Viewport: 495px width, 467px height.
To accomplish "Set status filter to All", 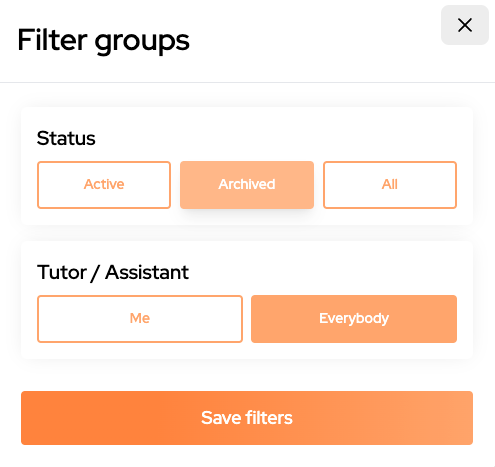I will point(390,185).
